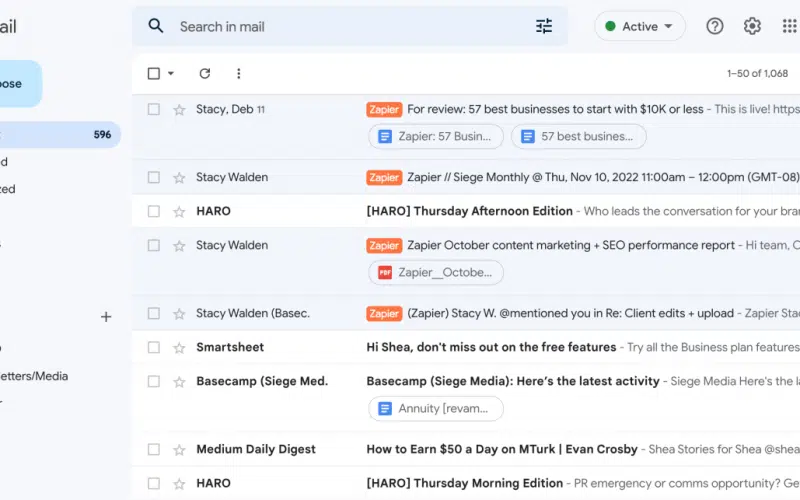Select the HARO Thursday Afternoon Edition checkbox
800x500 pixels.
coord(154,211)
